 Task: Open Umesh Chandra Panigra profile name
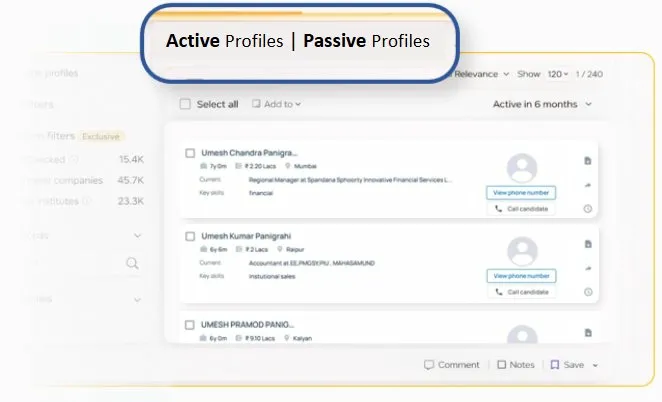(x=249, y=153)
